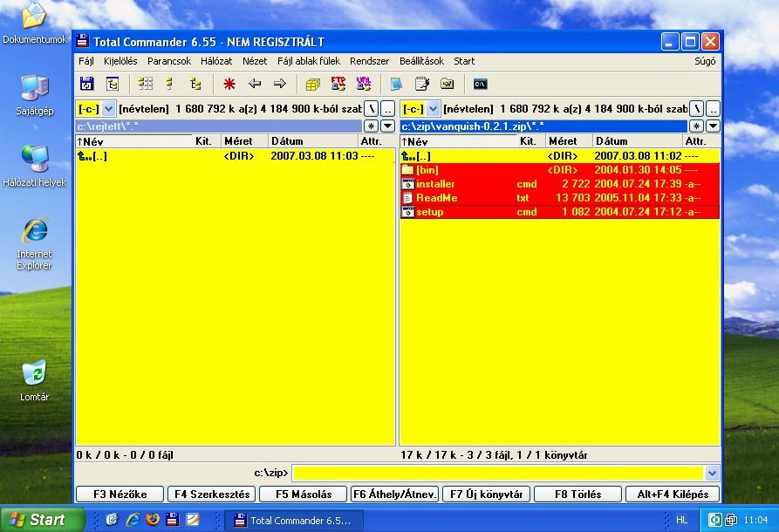Viewport: 779px width, 532px height.
Task: Open right panel directory history arrow
Action: pos(713,126)
